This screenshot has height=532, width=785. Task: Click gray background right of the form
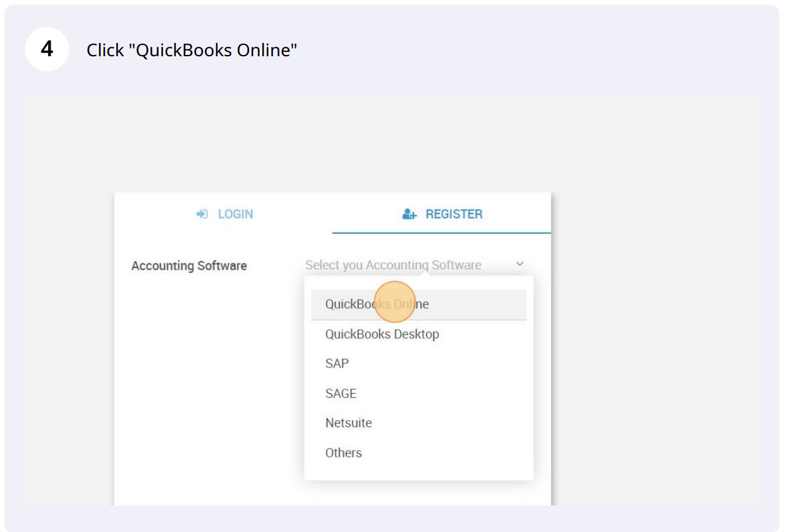(657, 316)
